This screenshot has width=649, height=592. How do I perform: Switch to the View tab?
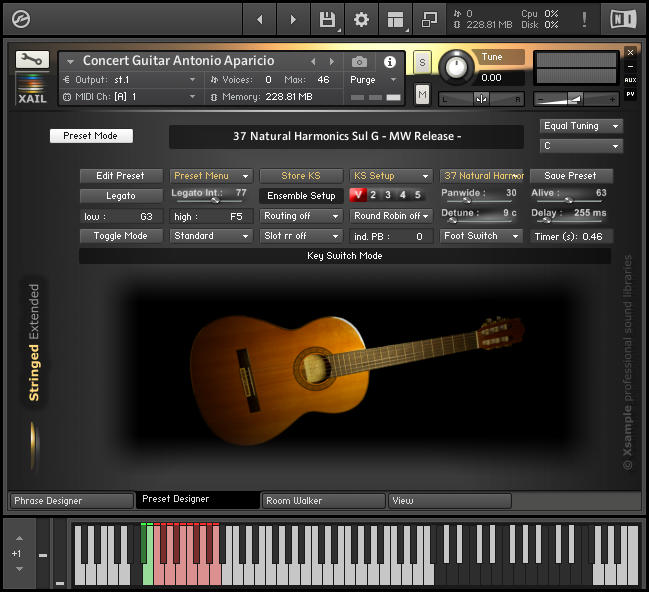(x=449, y=501)
